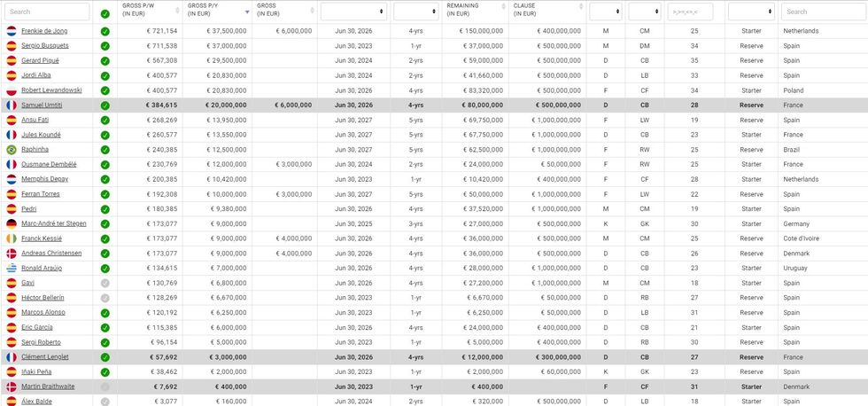
Task: Click the Poland flag next to Robert Lewandowski
Action: (12, 90)
